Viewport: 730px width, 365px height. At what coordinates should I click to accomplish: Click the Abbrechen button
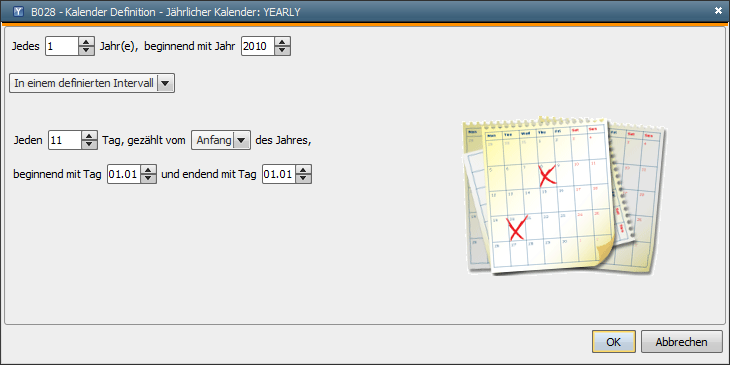(x=682, y=342)
